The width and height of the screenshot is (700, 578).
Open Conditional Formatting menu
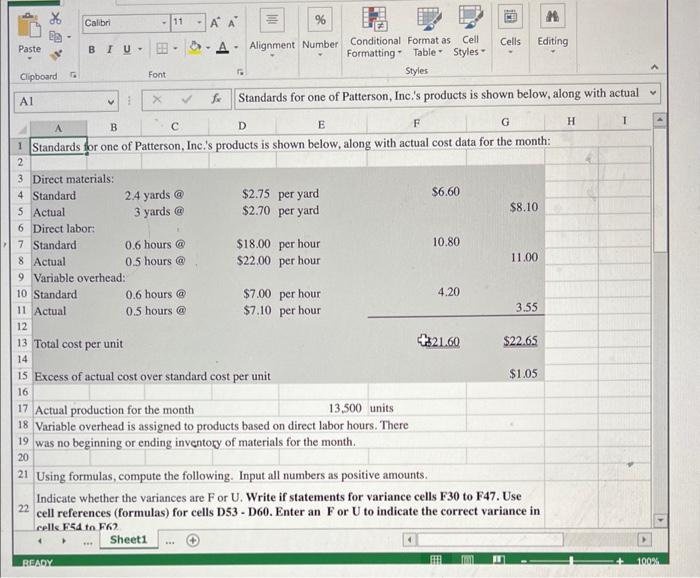(375, 33)
